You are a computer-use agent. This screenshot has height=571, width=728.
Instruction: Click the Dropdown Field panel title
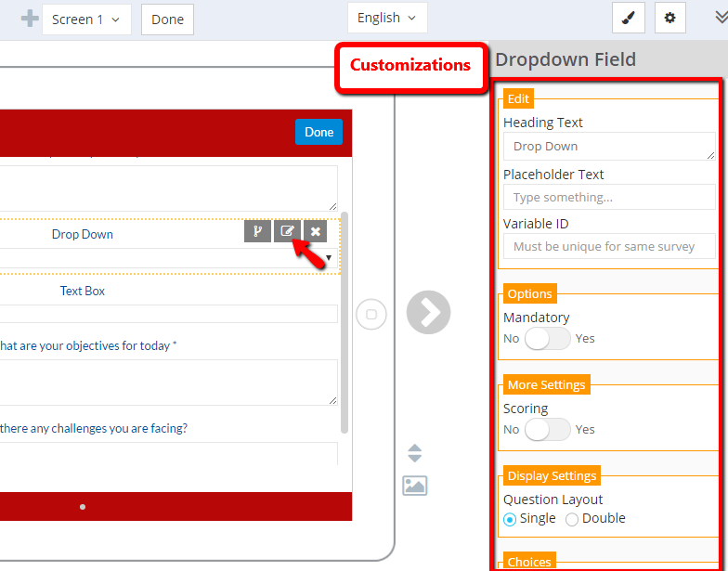click(x=565, y=59)
